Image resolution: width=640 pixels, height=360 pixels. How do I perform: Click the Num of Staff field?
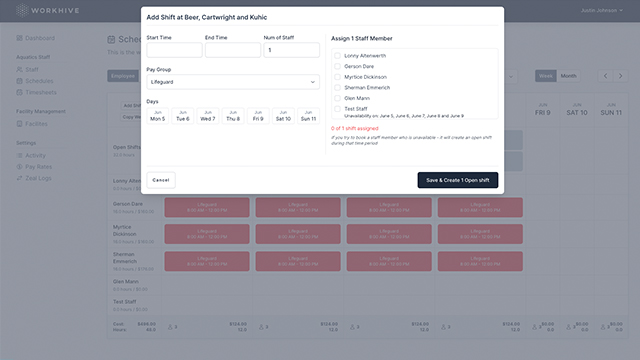[291, 50]
